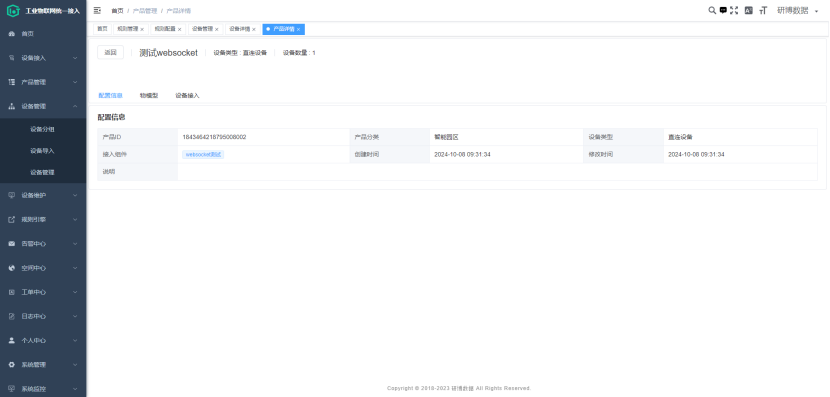The width and height of the screenshot is (830, 397).
Task: Select the 设备接入 detail tab
Action: coord(187,95)
